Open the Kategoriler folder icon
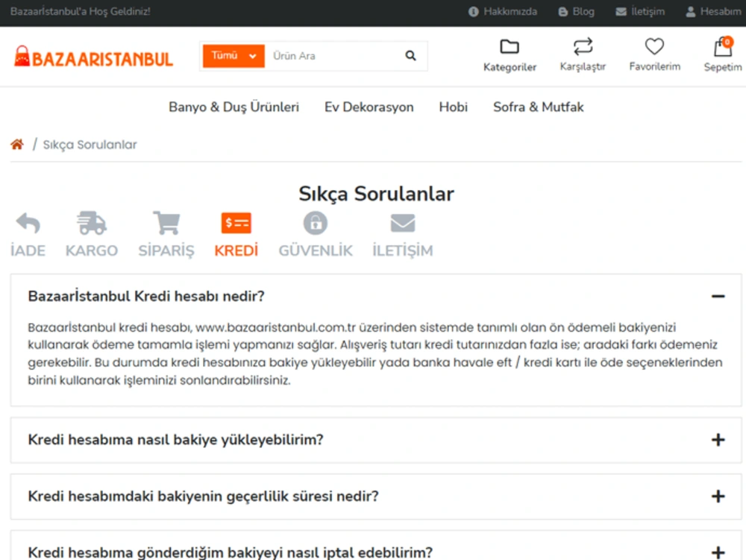 point(510,46)
